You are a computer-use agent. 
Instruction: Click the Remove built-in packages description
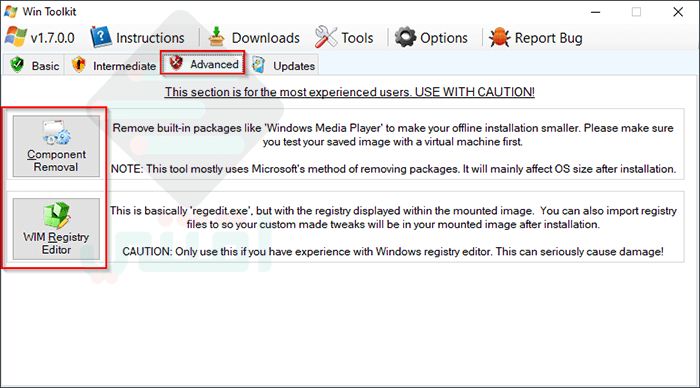392,135
